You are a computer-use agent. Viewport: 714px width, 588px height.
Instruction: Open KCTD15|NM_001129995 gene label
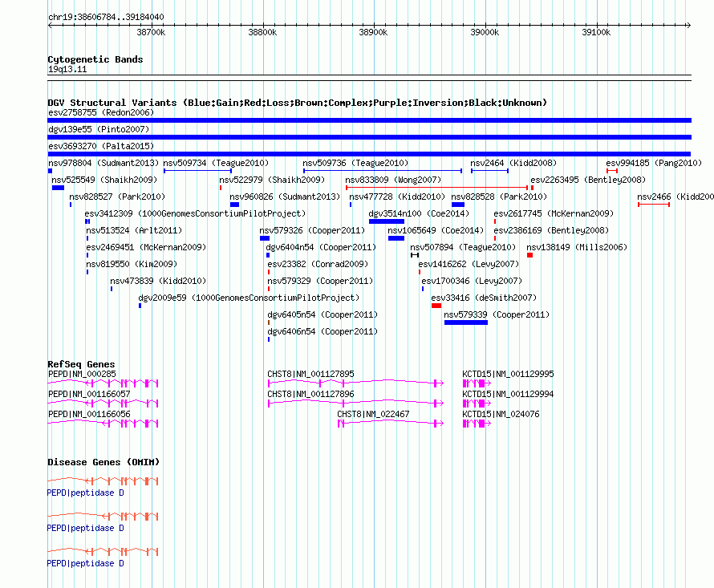coord(508,374)
